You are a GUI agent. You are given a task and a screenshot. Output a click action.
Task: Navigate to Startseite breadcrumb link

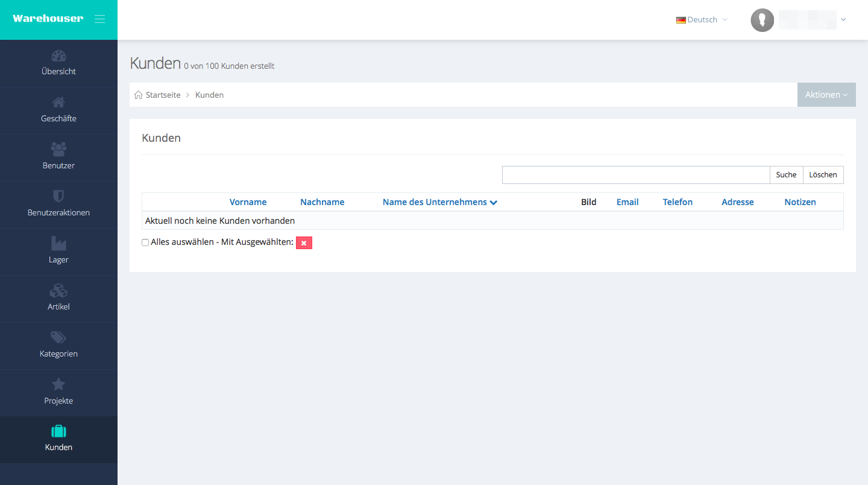[x=163, y=95]
